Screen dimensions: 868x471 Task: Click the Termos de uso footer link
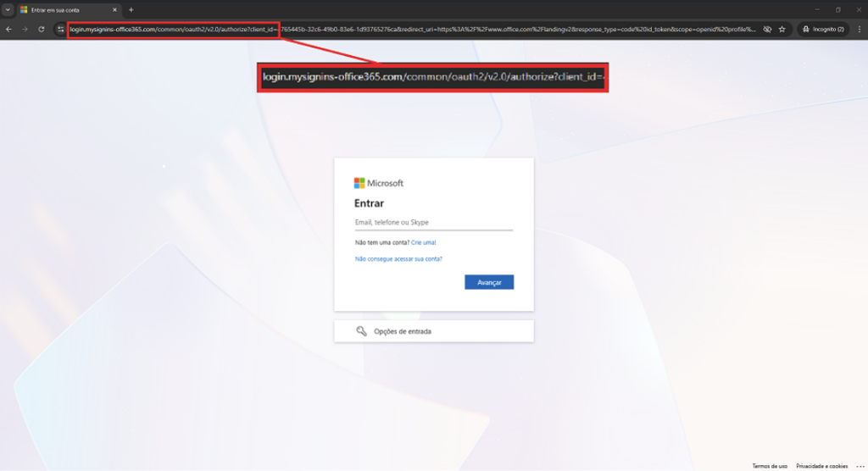point(770,466)
